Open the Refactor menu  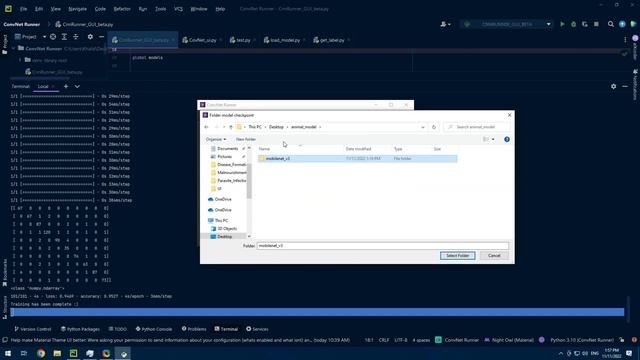[122, 9]
